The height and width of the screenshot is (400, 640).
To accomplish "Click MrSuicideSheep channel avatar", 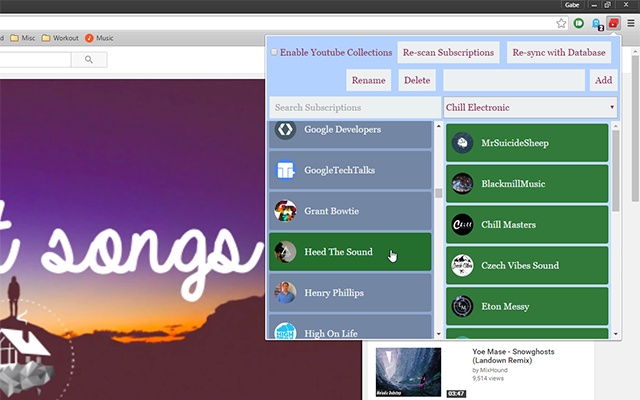I will [462, 143].
